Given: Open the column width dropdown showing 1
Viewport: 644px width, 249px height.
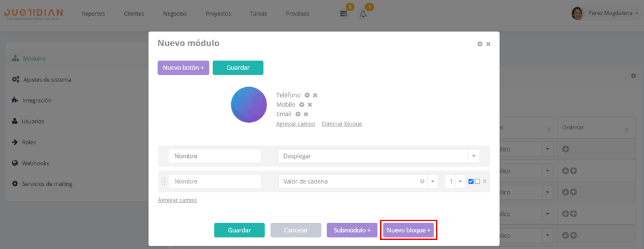Looking at the screenshot, I should 455,181.
